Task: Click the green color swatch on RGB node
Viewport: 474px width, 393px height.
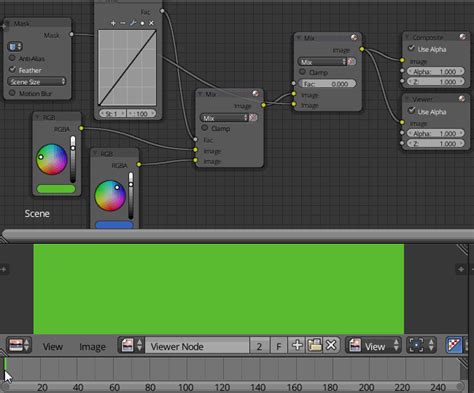Action: coord(56,189)
